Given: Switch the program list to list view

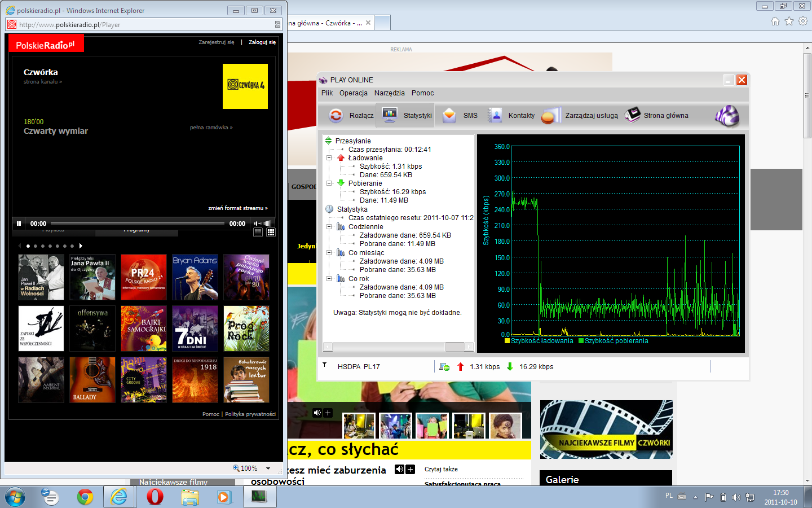Looking at the screenshot, I should tap(258, 232).
